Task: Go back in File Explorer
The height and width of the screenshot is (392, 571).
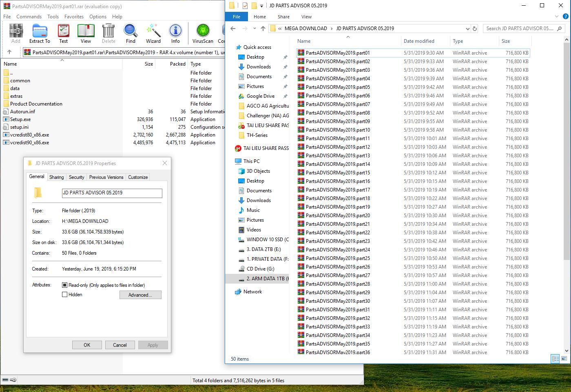Action: click(x=233, y=29)
